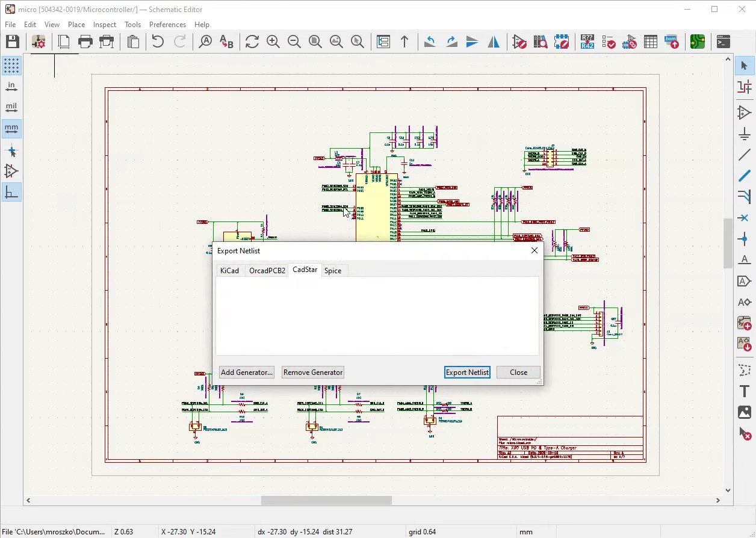This screenshot has width=756, height=538.
Task: Select the Add Power Port tool
Action: coord(745,134)
